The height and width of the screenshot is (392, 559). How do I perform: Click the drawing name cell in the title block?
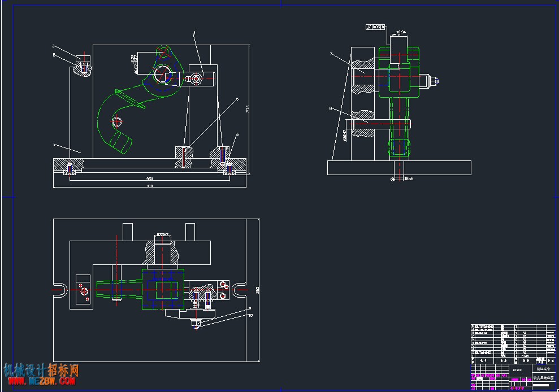pyautogui.click(x=544, y=378)
